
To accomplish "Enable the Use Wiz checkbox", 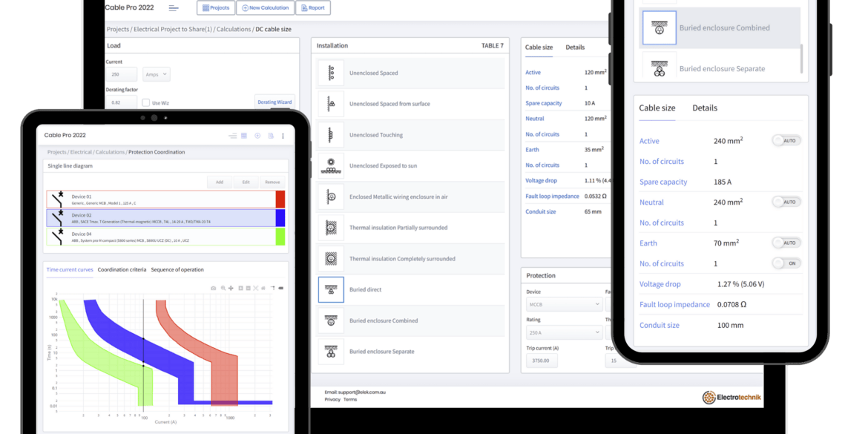I will [x=145, y=102].
